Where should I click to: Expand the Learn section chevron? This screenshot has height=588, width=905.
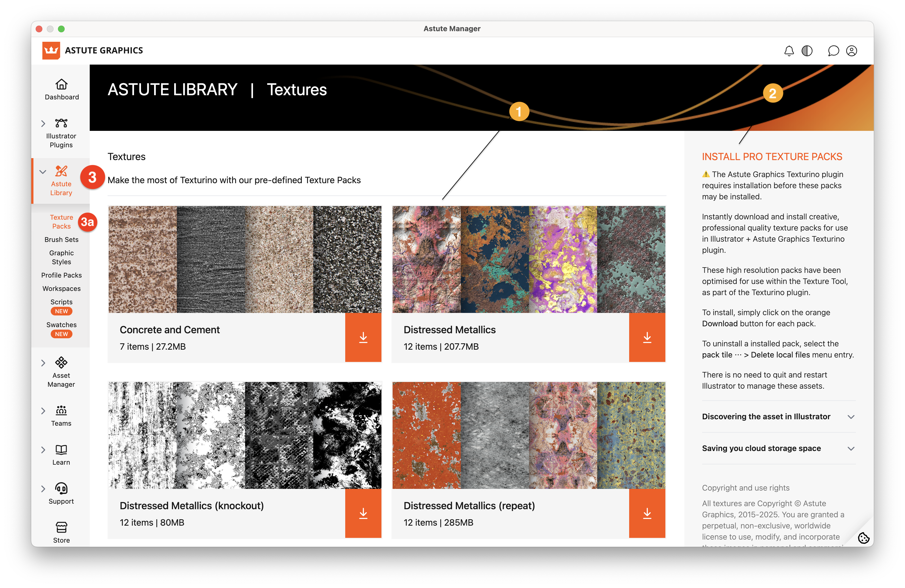[43, 450]
